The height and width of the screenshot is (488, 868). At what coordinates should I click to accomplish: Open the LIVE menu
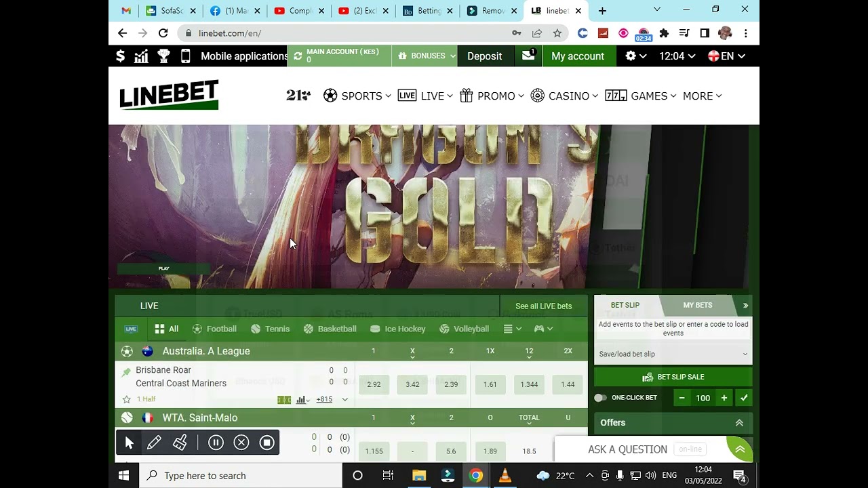[x=425, y=96]
